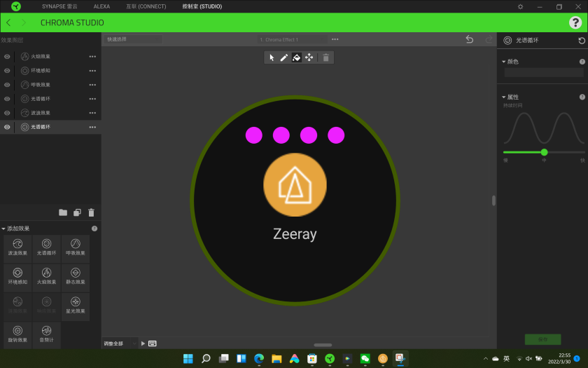Viewport: 588px width, 368px height.
Task: Add the 音频计 audio meter effect
Action: click(46, 335)
